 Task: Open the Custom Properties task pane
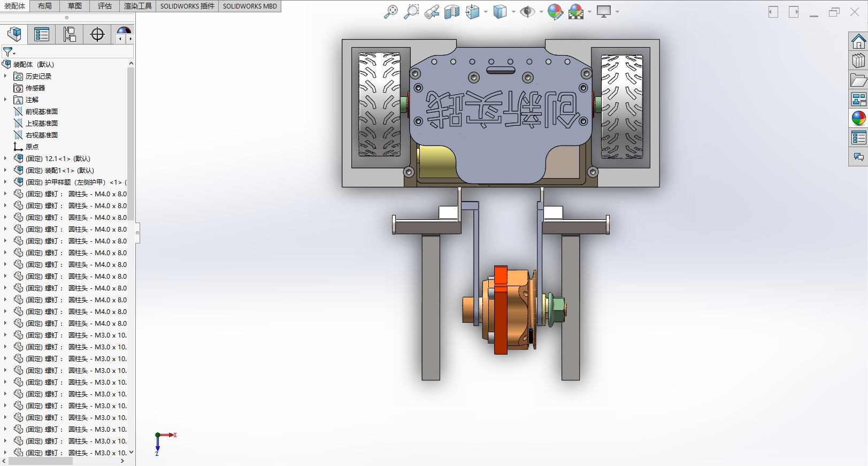[x=858, y=137]
